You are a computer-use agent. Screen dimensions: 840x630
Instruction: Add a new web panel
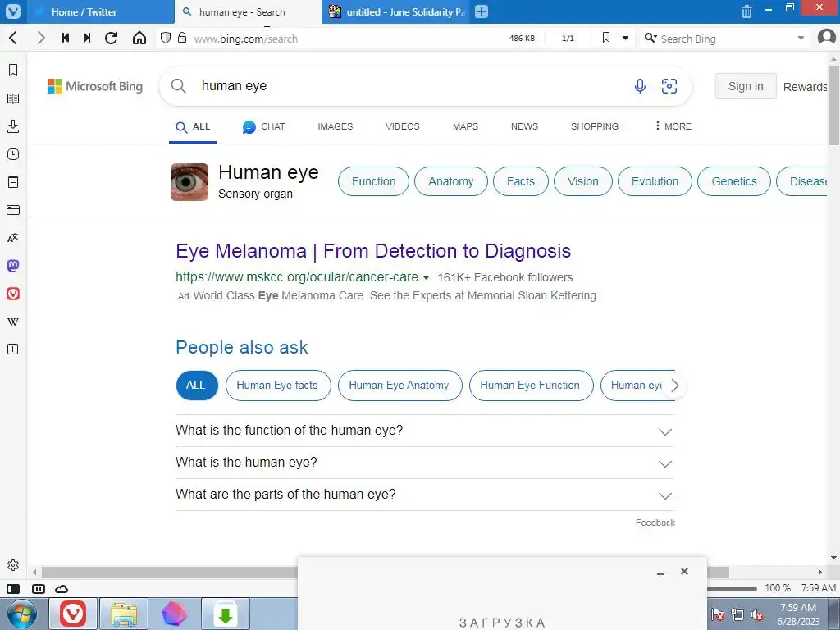(x=13, y=349)
